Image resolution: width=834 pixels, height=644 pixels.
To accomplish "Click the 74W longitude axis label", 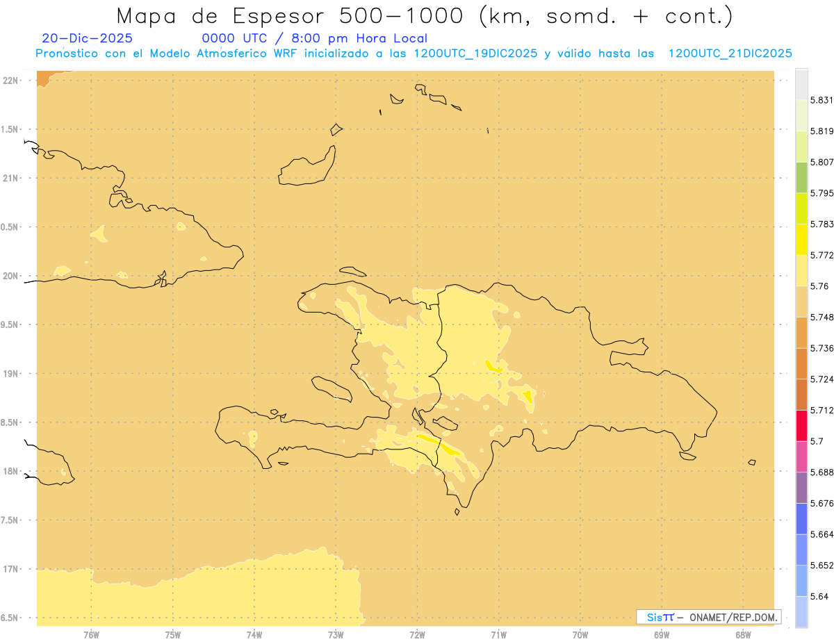I will pyautogui.click(x=254, y=634).
